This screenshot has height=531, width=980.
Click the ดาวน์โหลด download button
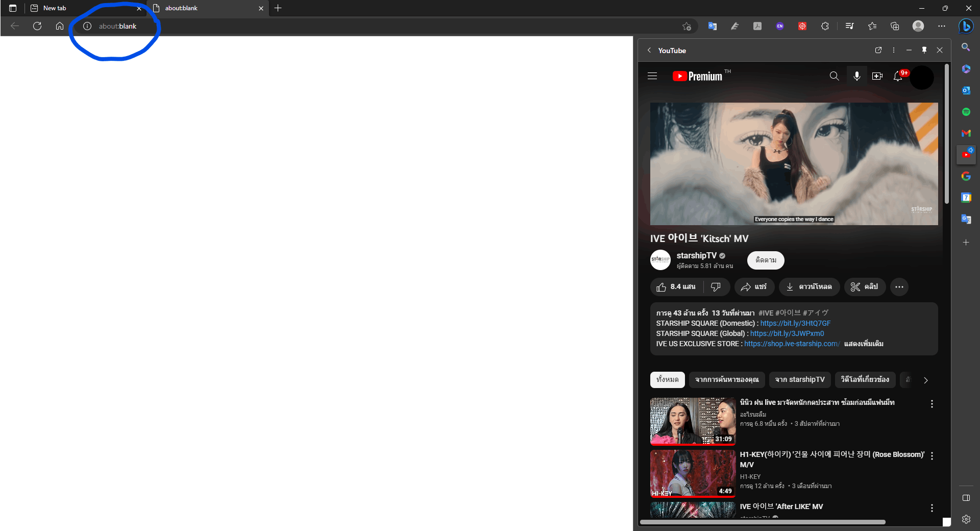(x=810, y=287)
